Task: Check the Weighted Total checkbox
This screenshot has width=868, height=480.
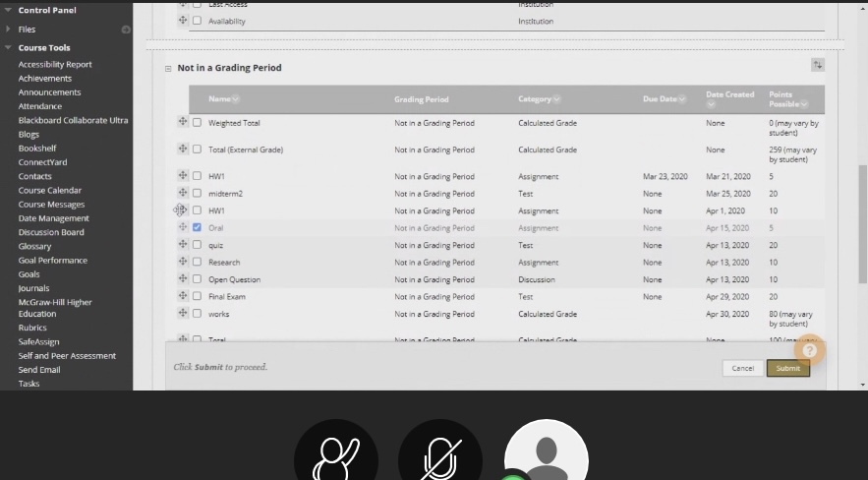Action: coord(197,122)
